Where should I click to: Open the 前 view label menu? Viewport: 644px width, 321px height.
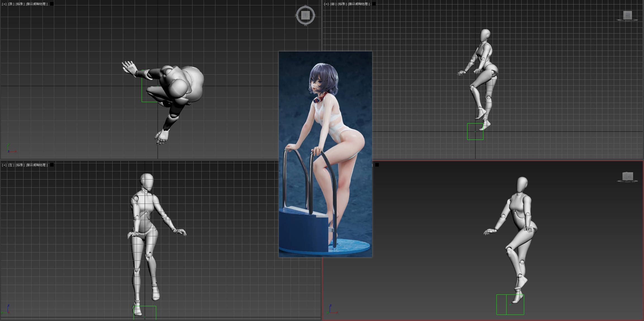coord(333,4)
